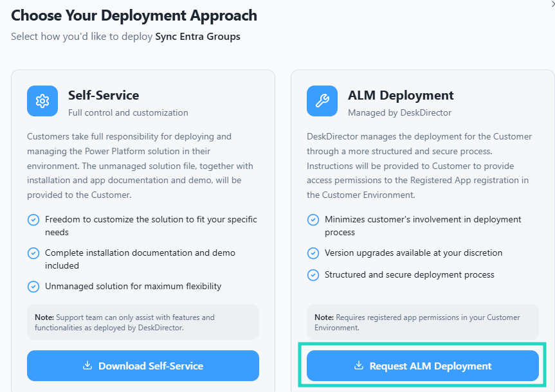The width and height of the screenshot is (555, 392).
Task: Close the dialog with the X button
Action: 553,4
